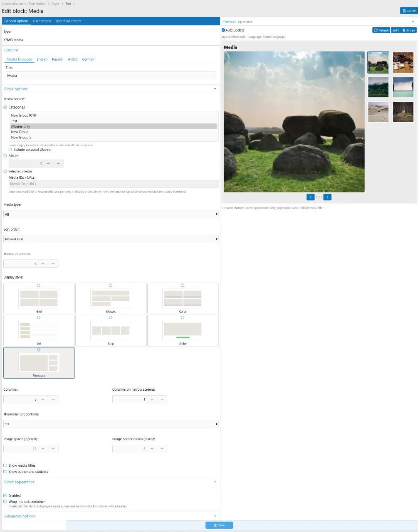The width and height of the screenshot is (418, 532).
Task: Enable Wrap in block container
Action: point(5,502)
